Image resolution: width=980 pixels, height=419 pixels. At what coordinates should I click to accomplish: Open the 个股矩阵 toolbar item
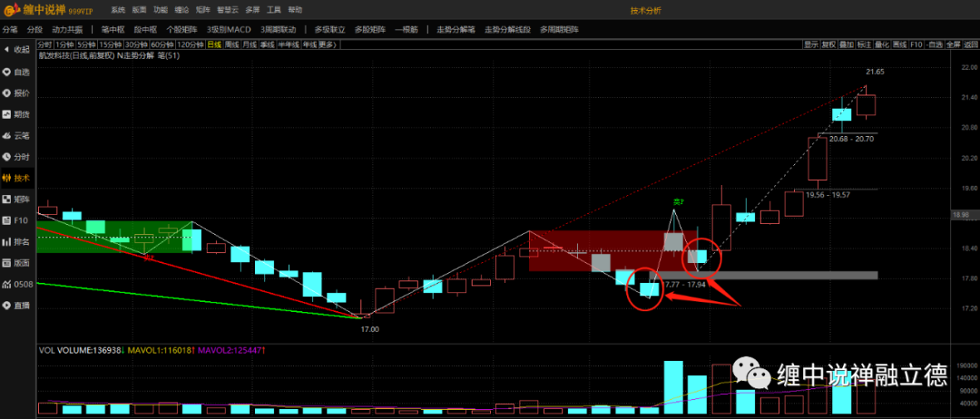pyautogui.click(x=181, y=29)
